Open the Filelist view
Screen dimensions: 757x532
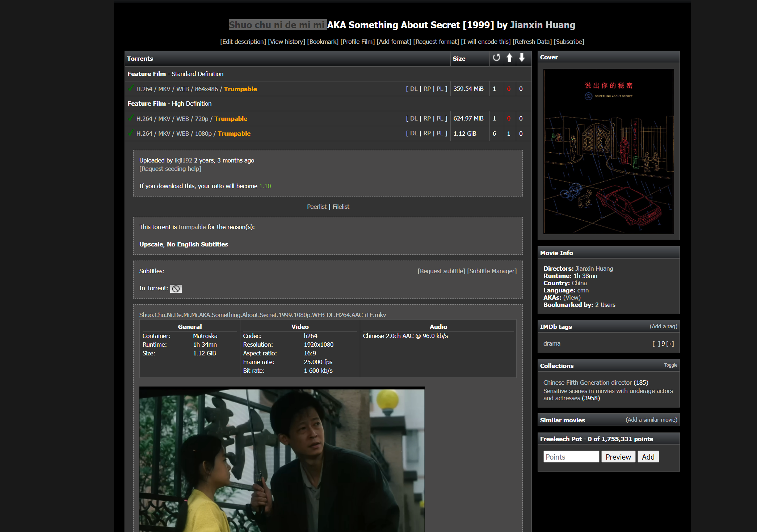pyautogui.click(x=341, y=206)
